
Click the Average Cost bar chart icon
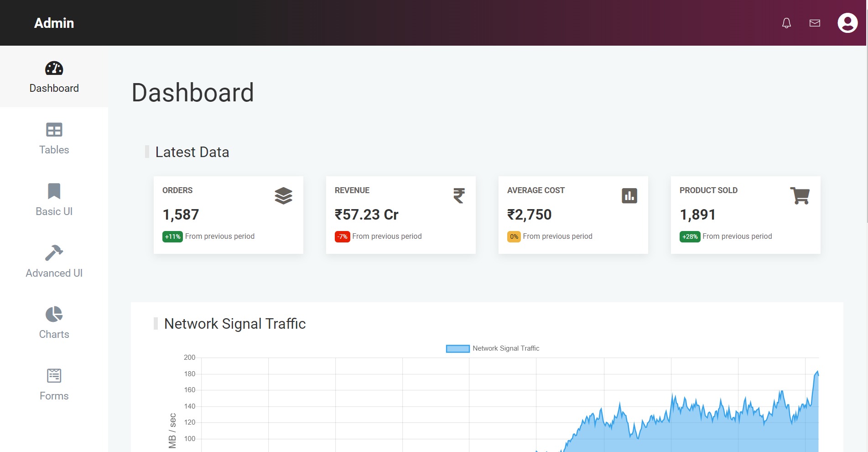click(x=629, y=196)
